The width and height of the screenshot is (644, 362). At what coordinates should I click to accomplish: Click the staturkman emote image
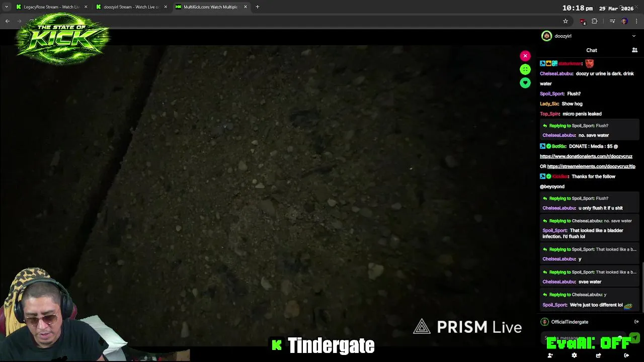coord(590,63)
